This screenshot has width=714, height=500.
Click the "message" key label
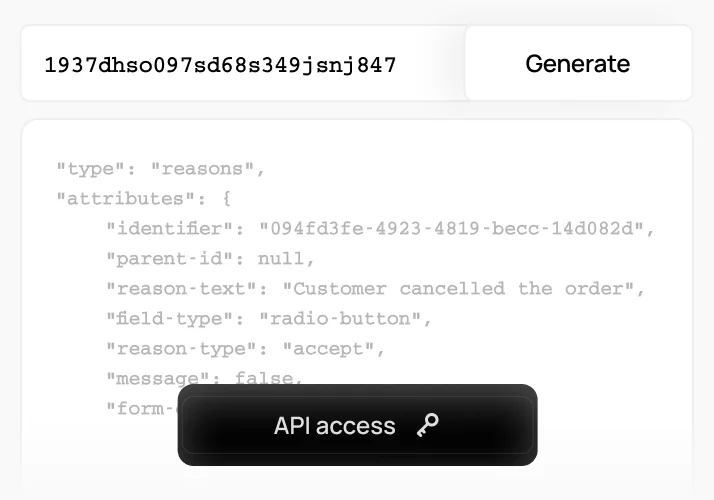(157, 378)
